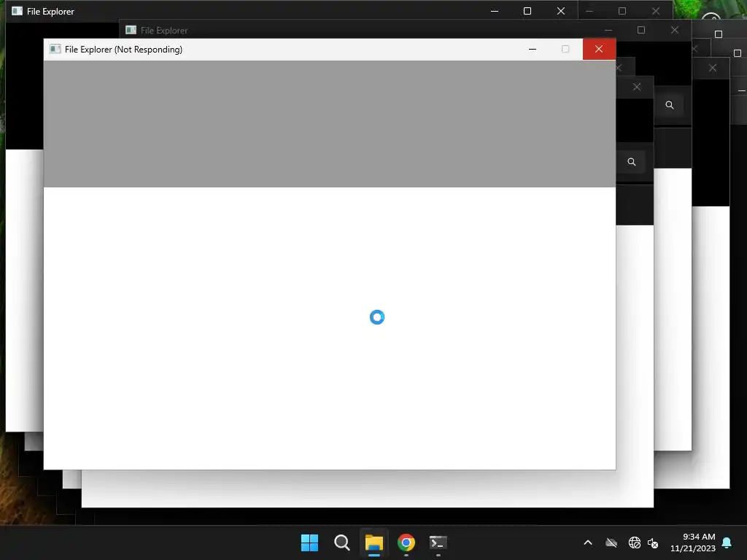
Task: Open taskbar Search magnifier
Action: (341, 542)
